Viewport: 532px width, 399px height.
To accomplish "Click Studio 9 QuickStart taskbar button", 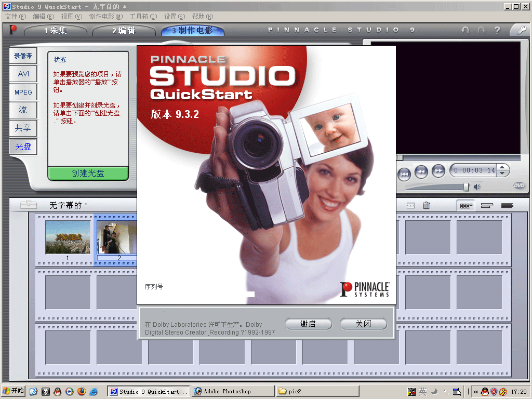I will point(149,392).
